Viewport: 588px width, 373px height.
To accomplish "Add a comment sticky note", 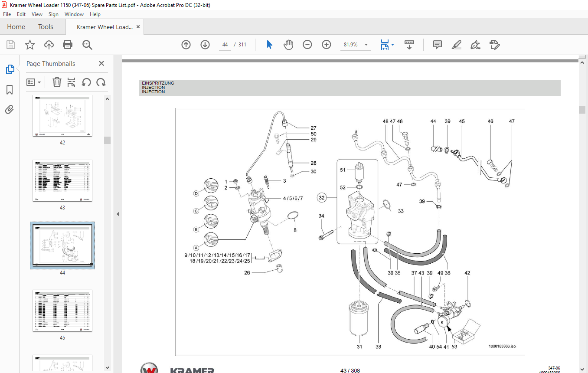I will click(x=438, y=45).
